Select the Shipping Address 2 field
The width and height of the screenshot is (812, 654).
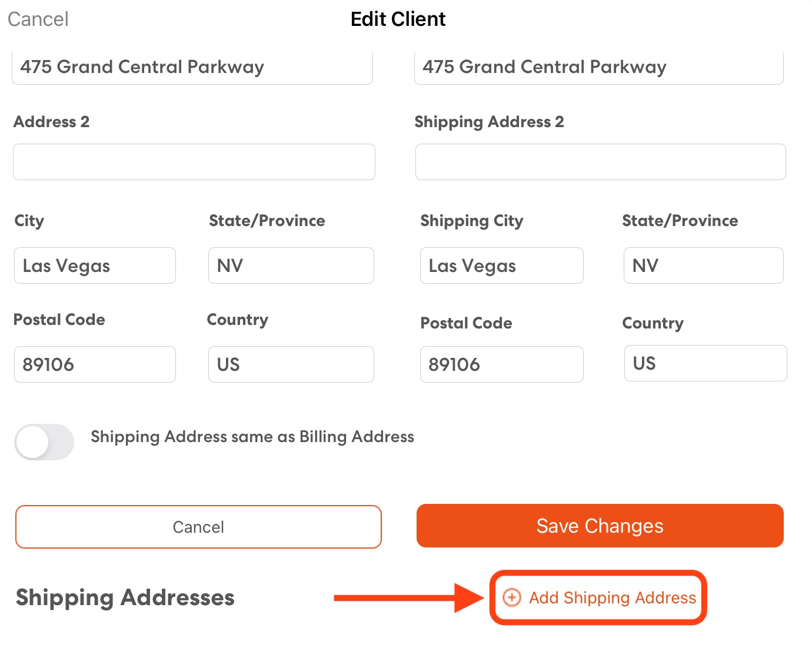coord(601,162)
